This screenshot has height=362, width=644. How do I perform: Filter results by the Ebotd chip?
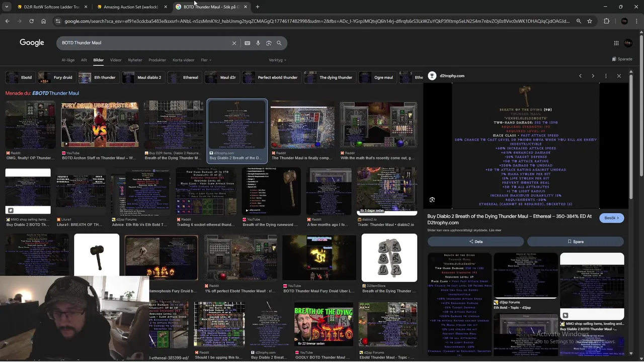point(20,77)
